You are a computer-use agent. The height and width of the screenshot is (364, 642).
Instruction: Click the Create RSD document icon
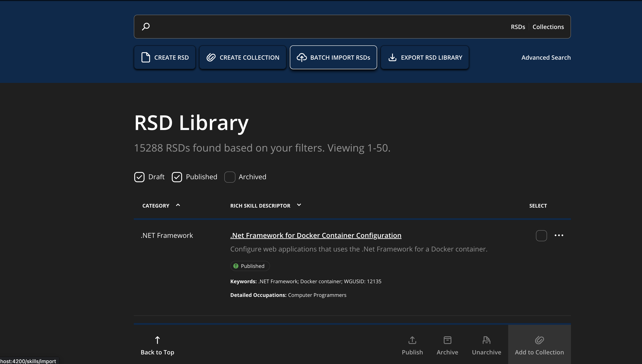(146, 57)
